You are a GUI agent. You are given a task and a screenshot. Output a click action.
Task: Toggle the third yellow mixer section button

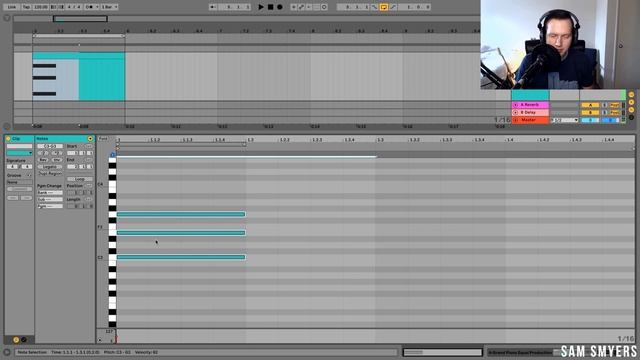pos(631,110)
